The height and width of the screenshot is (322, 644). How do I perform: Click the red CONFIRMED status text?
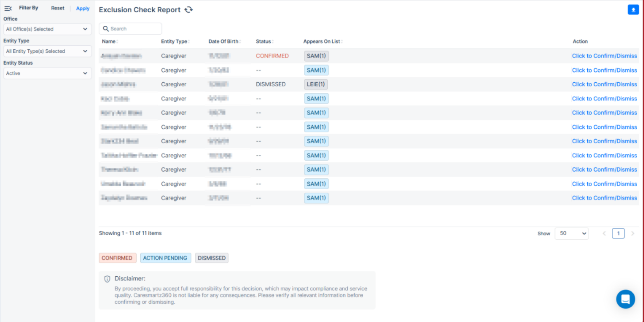[x=272, y=56]
